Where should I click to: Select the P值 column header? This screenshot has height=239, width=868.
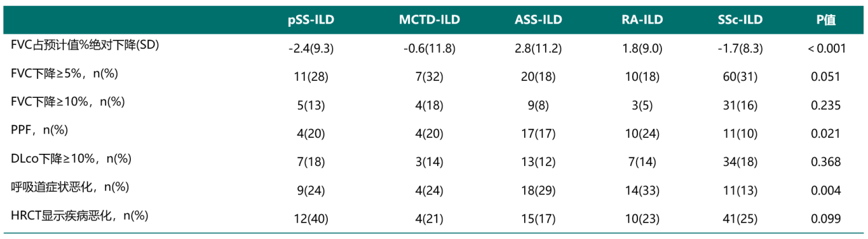tap(826, 20)
